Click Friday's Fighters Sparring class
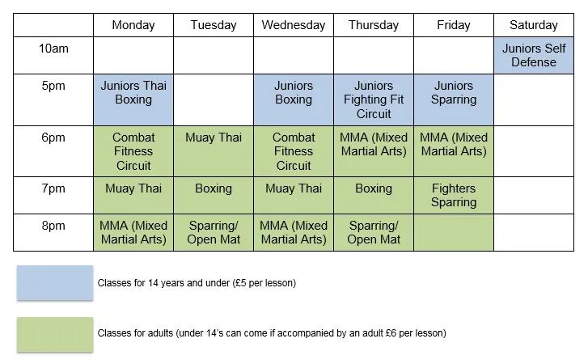 (453, 195)
